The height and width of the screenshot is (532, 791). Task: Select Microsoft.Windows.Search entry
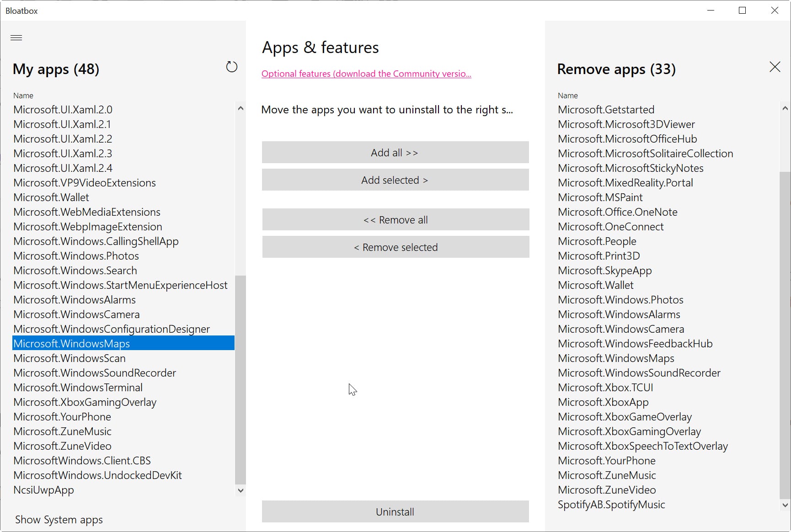click(x=123, y=271)
